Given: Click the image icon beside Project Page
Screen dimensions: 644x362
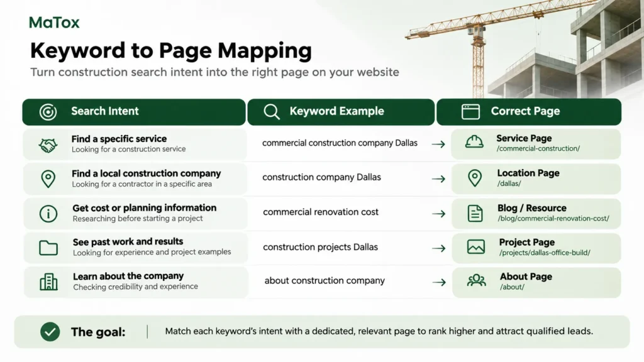Looking at the screenshot, I should (476, 246).
